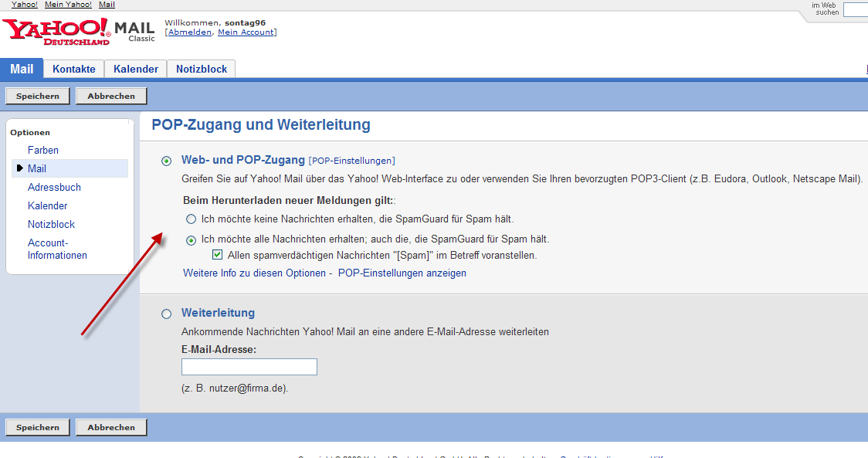Open Account-Informationen in sidebar
Image resolution: width=868 pixels, height=458 pixels.
click(x=58, y=249)
